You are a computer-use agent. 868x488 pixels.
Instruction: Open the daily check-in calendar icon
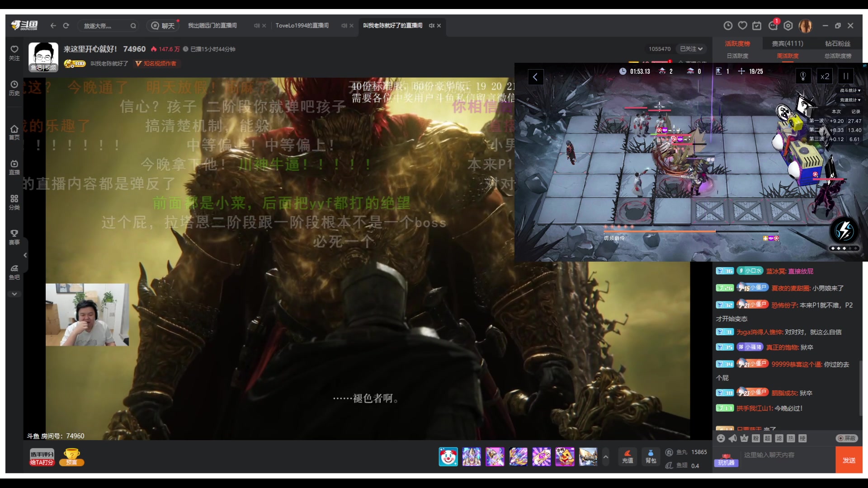click(x=757, y=26)
